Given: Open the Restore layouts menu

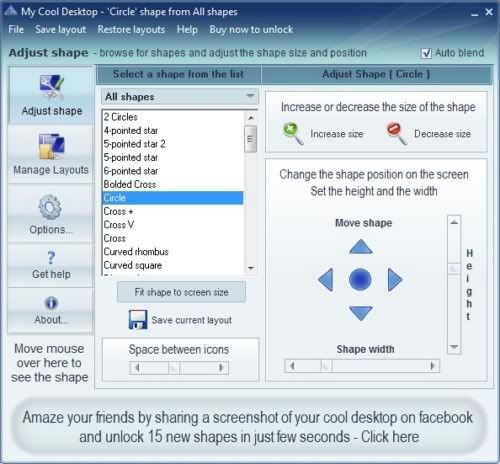Looking at the screenshot, I should coord(131,29).
